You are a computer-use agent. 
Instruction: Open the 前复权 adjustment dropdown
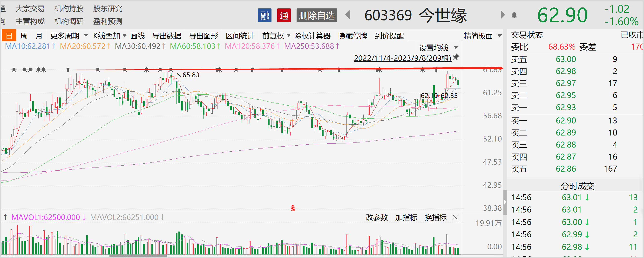276,36
